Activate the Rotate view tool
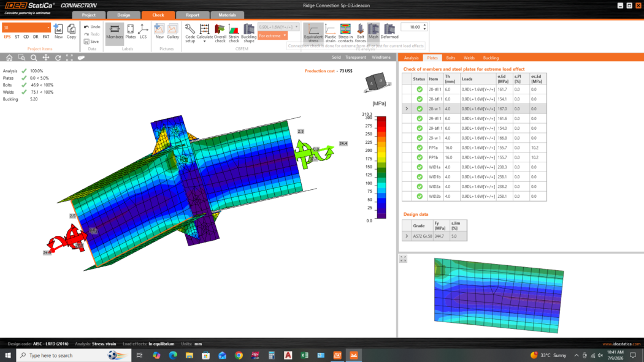This screenshot has width=644, height=362. pyautogui.click(x=58, y=58)
